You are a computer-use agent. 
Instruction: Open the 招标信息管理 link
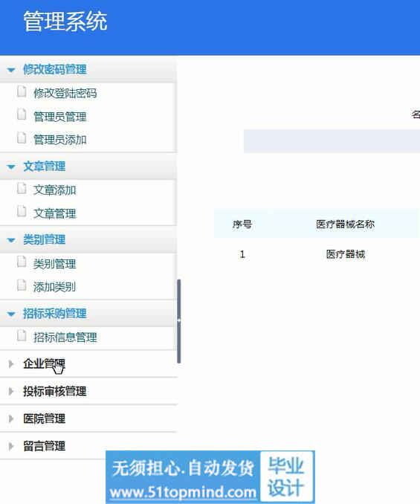[65, 337]
